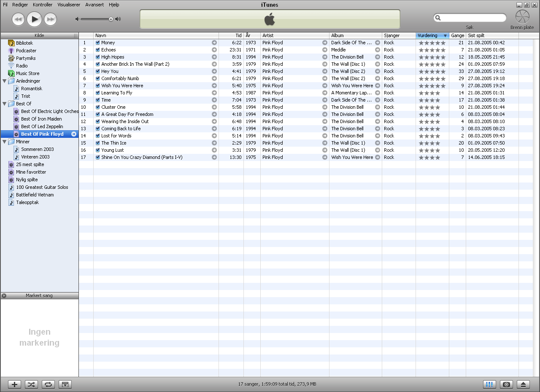Click arrow next to Money song name
540x392 pixels.
tap(214, 43)
